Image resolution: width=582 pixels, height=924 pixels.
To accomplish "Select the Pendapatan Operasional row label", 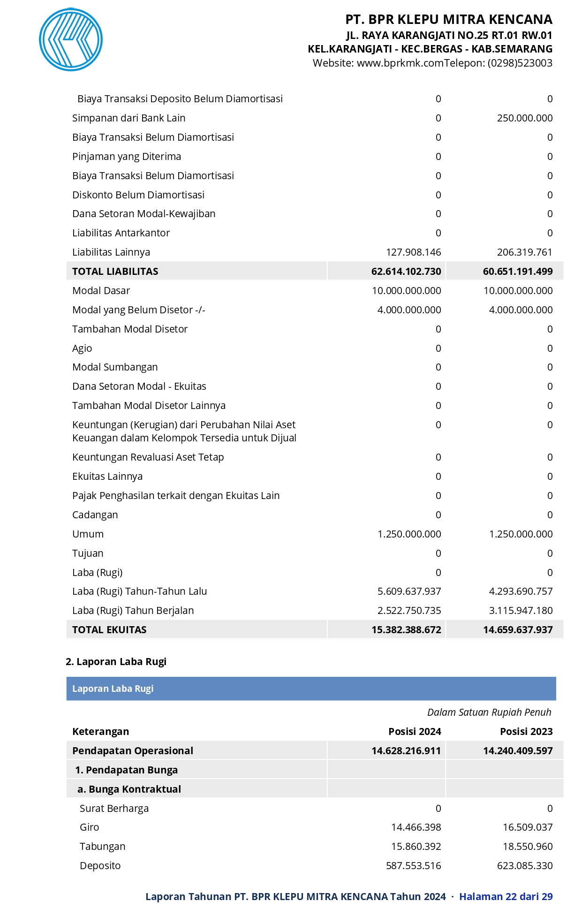I will (x=133, y=750).
